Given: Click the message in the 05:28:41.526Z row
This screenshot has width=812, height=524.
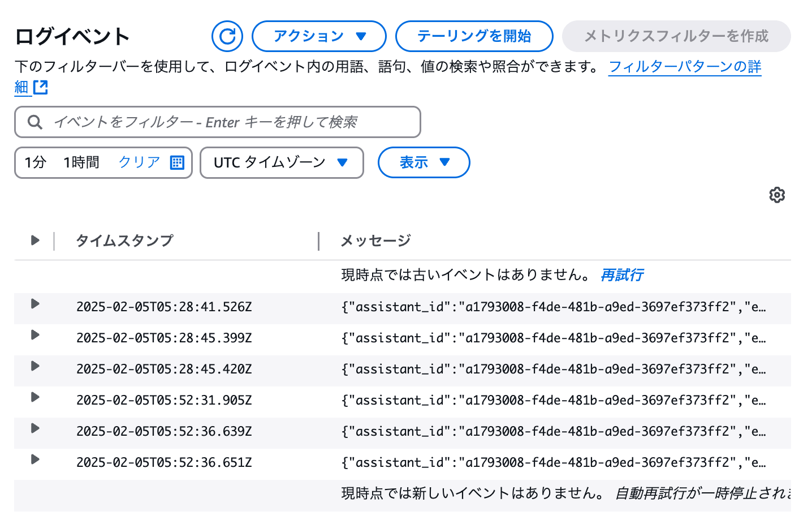Looking at the screenshot, I should coord(554,307).
